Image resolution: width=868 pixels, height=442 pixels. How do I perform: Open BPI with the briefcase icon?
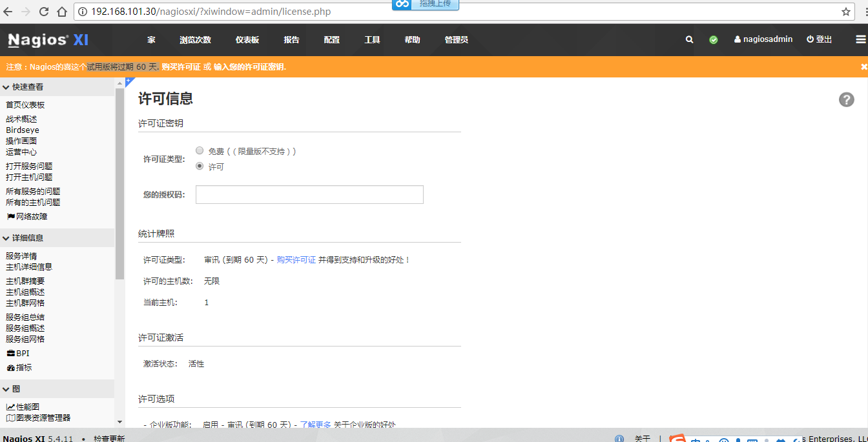(18, 354)
